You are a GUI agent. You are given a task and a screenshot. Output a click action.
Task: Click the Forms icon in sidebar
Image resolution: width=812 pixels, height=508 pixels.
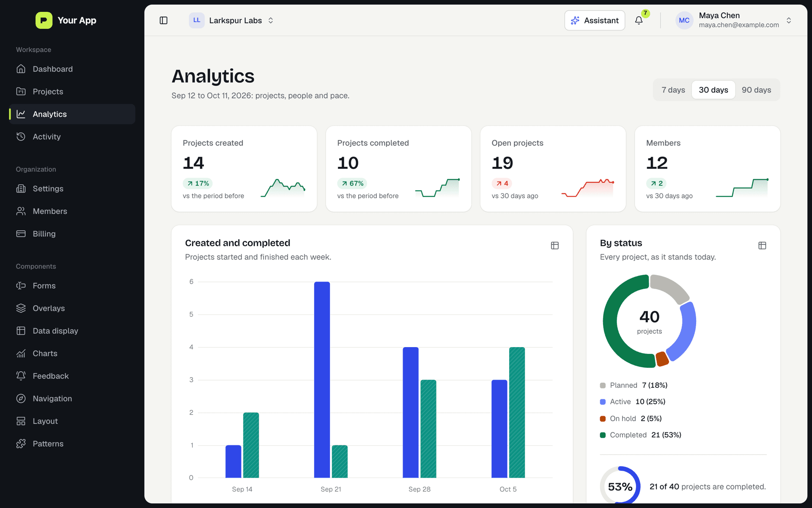click(21, 286)
